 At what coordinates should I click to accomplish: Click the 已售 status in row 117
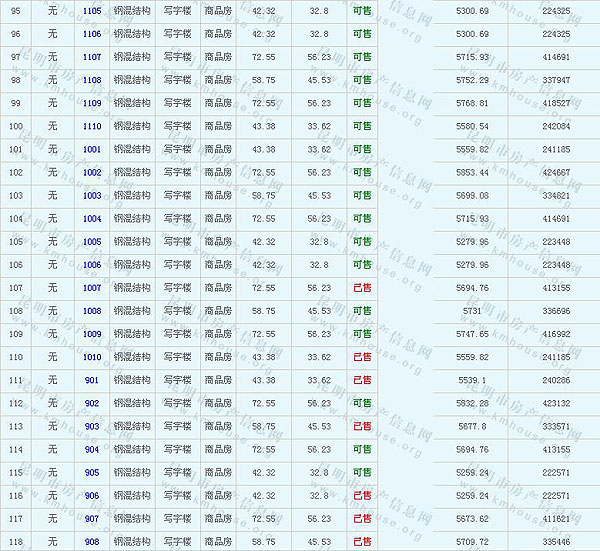(361, 518)
